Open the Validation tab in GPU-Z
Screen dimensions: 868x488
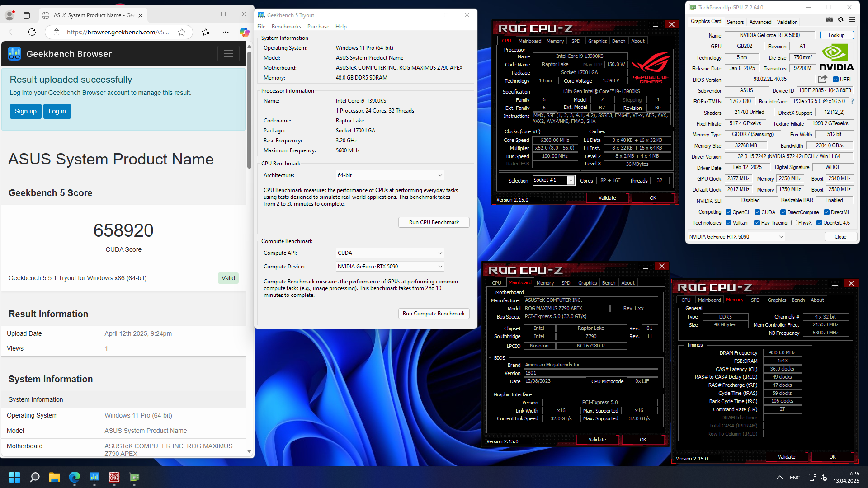tap(787, 22)
